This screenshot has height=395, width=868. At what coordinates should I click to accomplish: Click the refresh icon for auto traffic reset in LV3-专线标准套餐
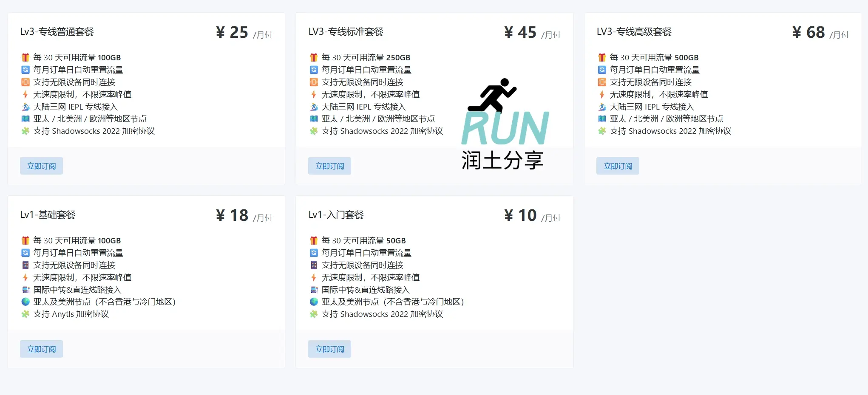point(313,70)
